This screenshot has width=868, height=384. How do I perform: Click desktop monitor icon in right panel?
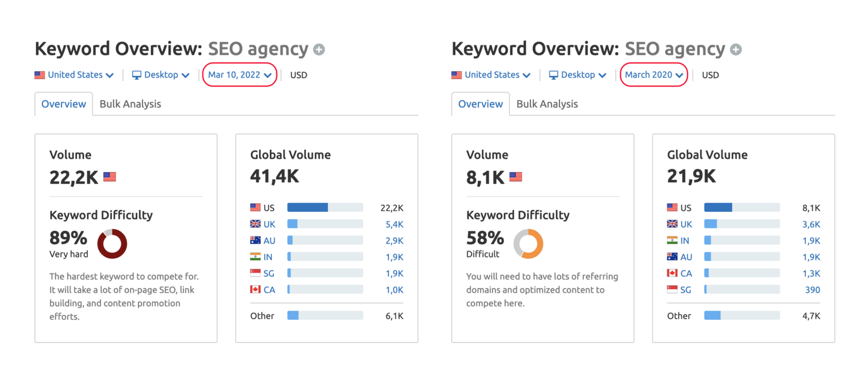click(553, 75)
